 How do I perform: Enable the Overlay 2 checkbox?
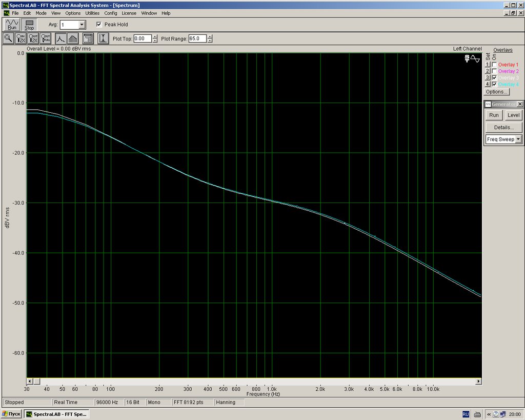pos(494,71)
